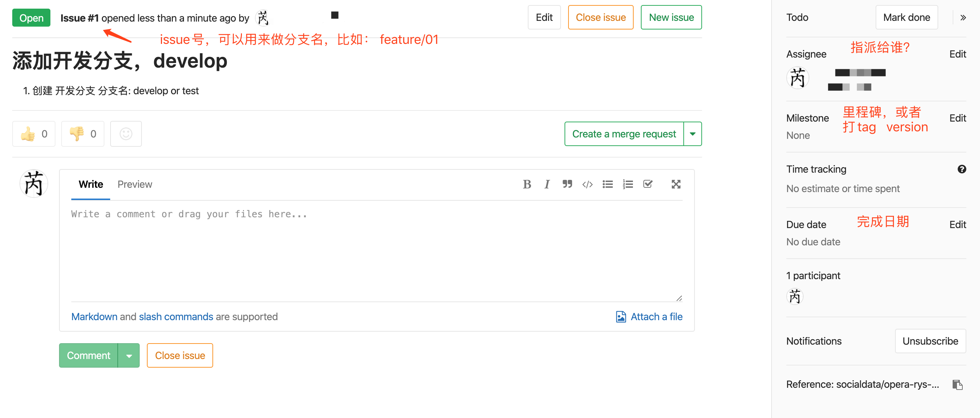Open the emoji reaction picker
Screen dimensions: 980x418
coord(126,134)
